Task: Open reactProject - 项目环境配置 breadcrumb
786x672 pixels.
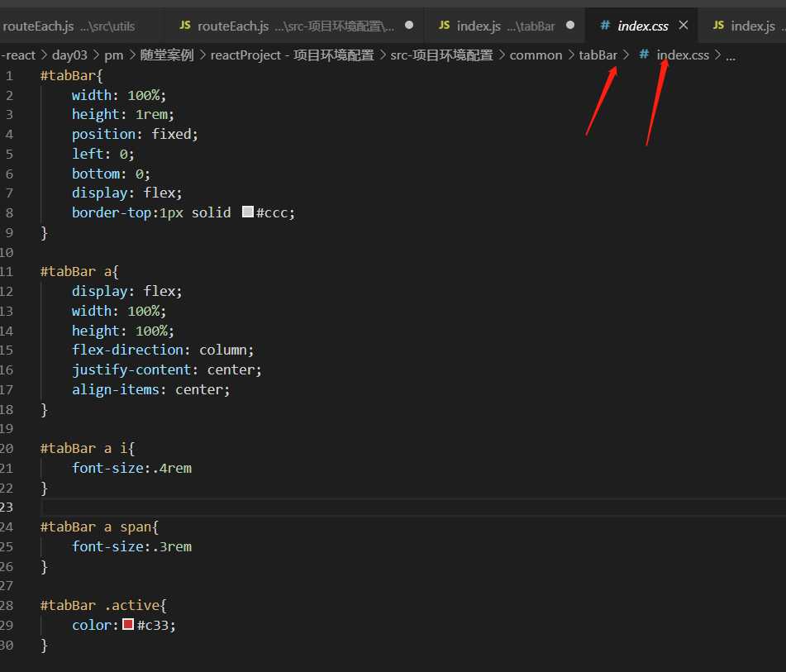Action: [293, 55]
